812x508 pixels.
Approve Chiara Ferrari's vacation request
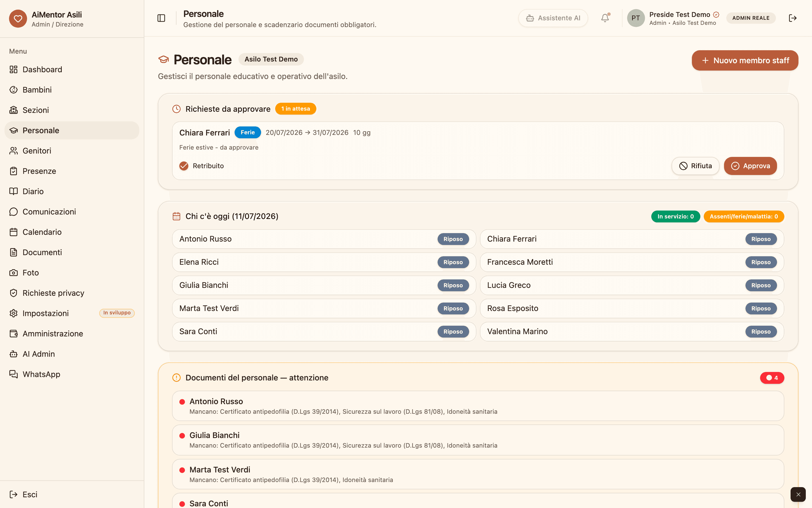(x=750, y=166)
